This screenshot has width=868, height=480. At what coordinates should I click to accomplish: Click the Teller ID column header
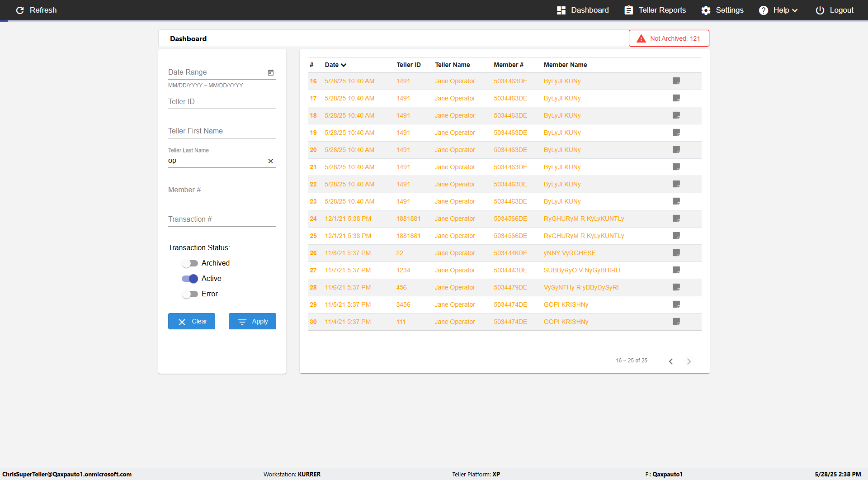(409, 65)
